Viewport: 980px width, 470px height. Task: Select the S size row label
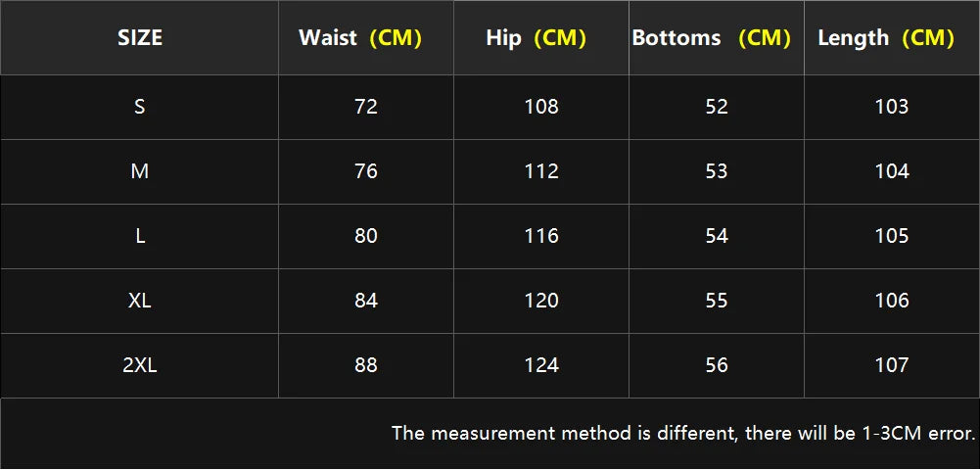tap(140, 107)
